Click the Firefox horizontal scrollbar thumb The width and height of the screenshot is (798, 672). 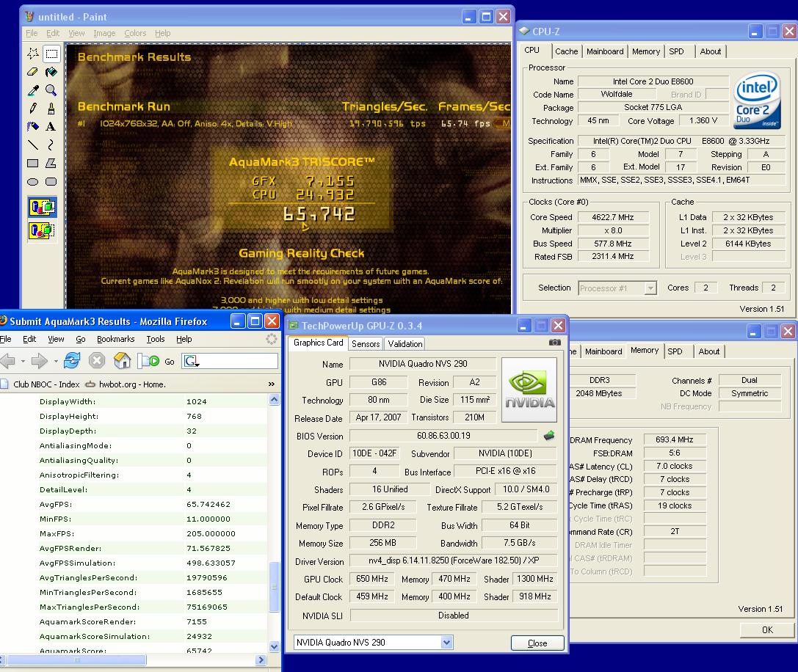tap(77, 660)
